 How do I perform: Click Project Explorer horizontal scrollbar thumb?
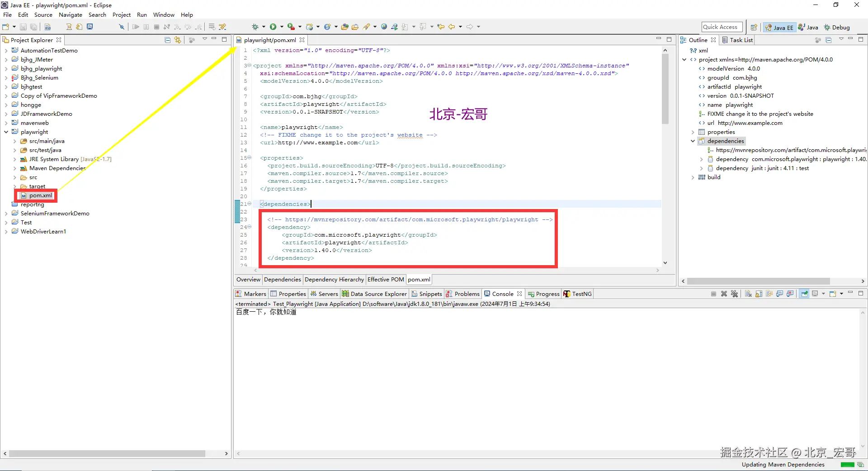[107, 453]
